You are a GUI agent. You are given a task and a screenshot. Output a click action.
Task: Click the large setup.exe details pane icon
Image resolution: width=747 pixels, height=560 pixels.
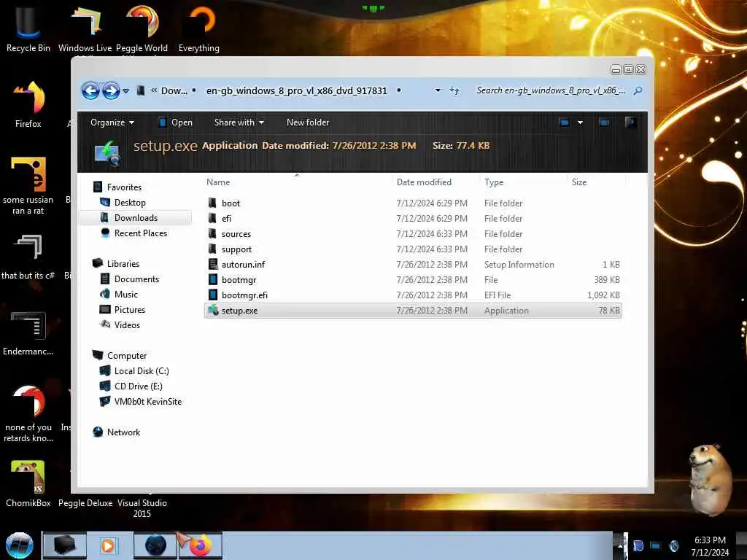tap(108, 152)
